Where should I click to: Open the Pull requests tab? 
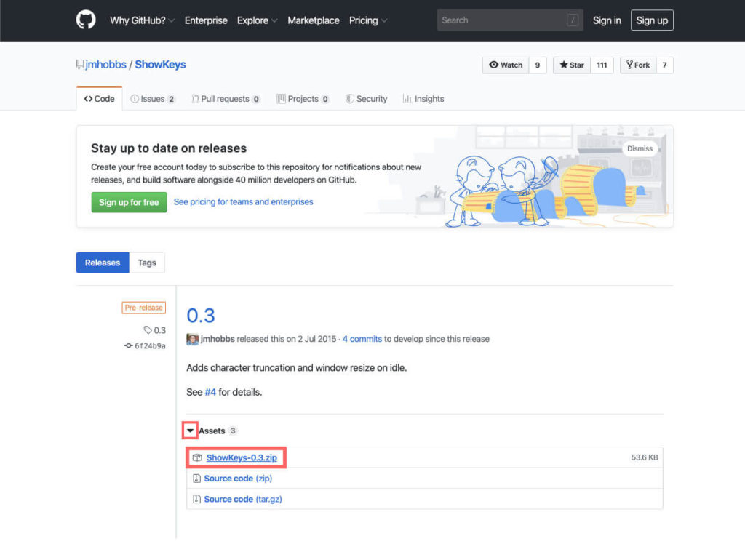click(226, 99)
